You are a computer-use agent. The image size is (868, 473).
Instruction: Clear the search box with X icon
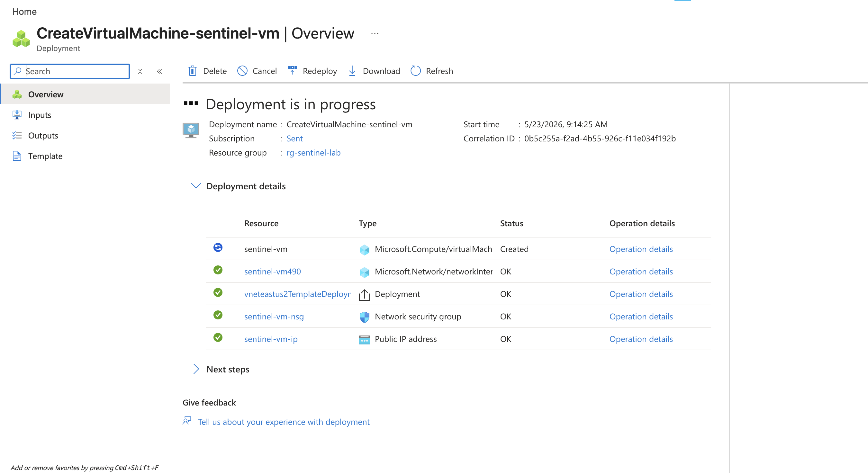140,71
